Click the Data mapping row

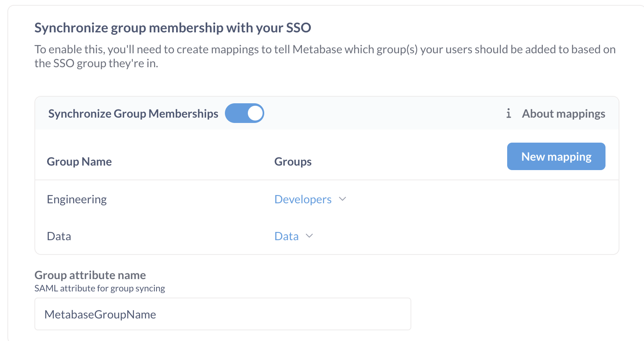59,236
